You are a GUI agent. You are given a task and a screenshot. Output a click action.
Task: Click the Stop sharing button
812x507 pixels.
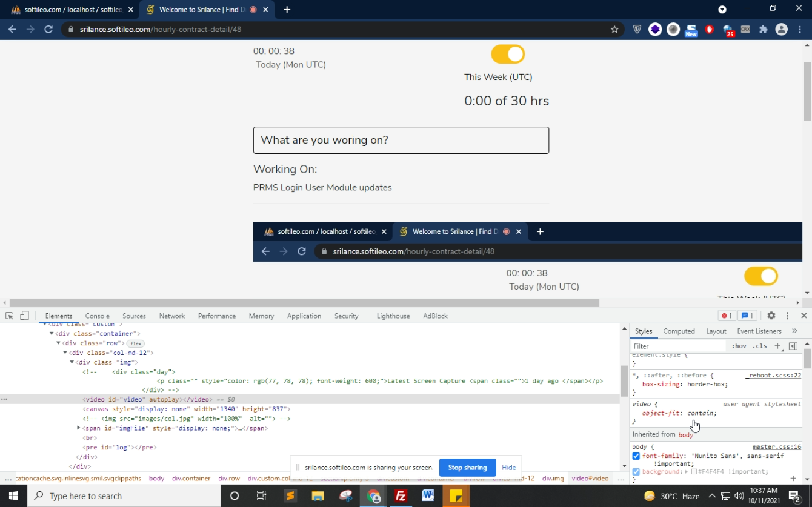point(467,468)
